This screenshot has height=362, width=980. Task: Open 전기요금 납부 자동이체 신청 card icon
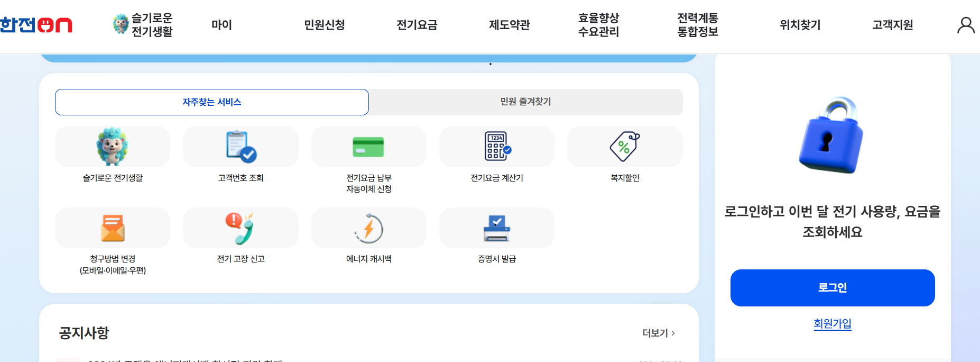click(x=368, y=147)
